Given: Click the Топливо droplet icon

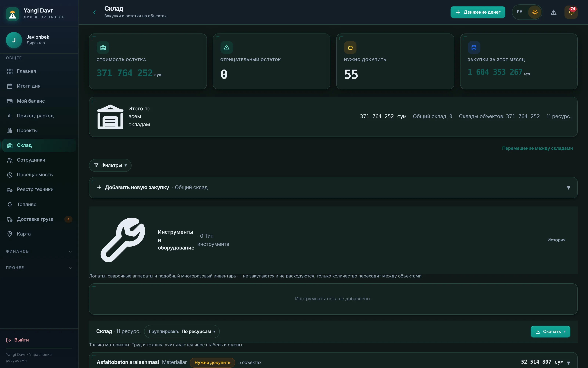Looking at the screenshot, I should click(x=10, y=204).
